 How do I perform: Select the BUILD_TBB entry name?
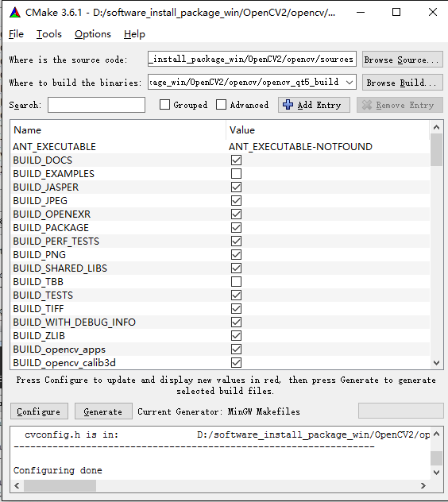pos(38,282)
